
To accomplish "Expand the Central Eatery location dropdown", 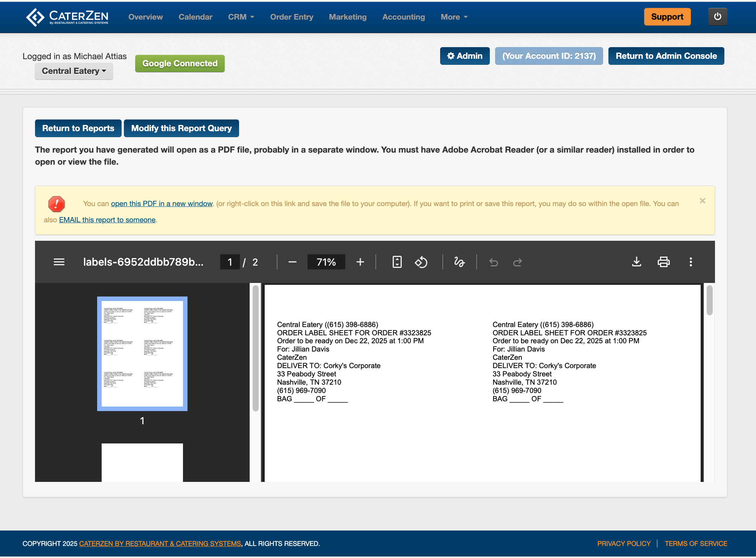I will [x=74, y=71].
